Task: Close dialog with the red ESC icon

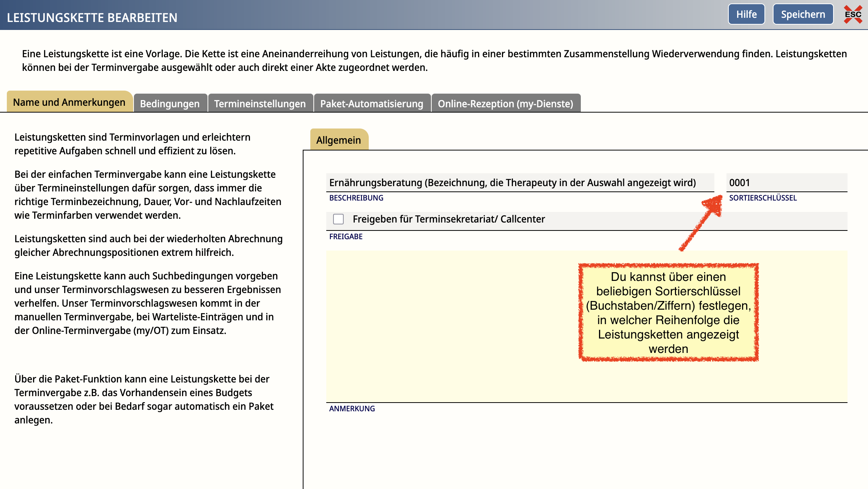Action: click(x=853, y=14)
